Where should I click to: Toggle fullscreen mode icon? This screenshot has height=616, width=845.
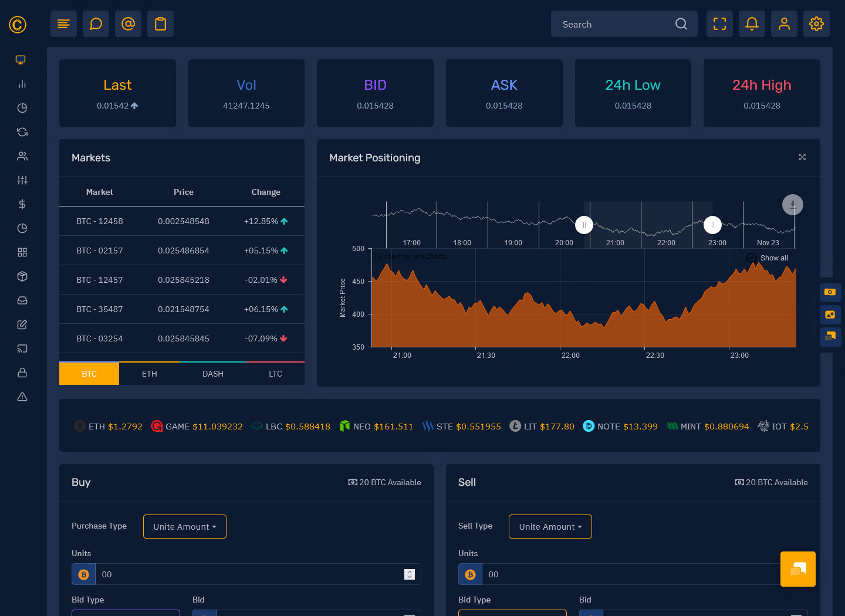(719, 24)
